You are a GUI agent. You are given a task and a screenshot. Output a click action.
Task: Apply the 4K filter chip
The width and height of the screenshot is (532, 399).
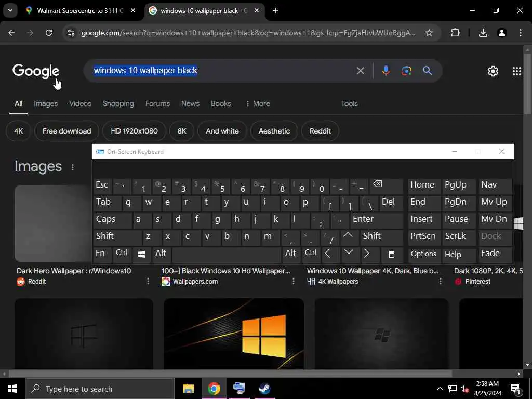click(18, 131)
